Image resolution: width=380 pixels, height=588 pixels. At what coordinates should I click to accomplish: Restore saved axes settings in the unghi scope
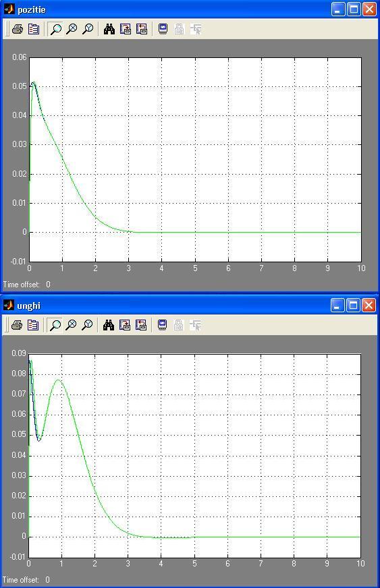pos(141,325)
